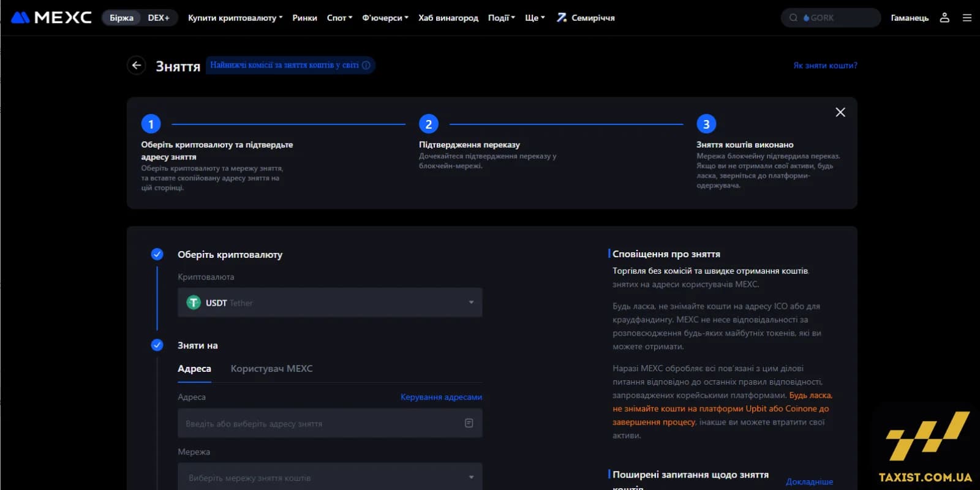
Task: Open the hamburger menu in the header
Action: pyautogui.click(x=967, y=18)
